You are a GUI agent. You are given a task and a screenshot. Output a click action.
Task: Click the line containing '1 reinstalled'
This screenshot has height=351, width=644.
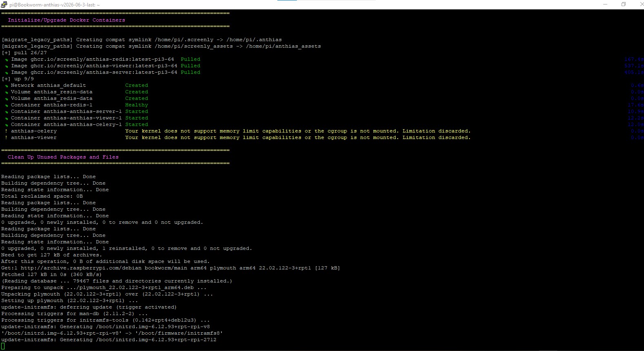pyautogui.click(x=126, y=248)
